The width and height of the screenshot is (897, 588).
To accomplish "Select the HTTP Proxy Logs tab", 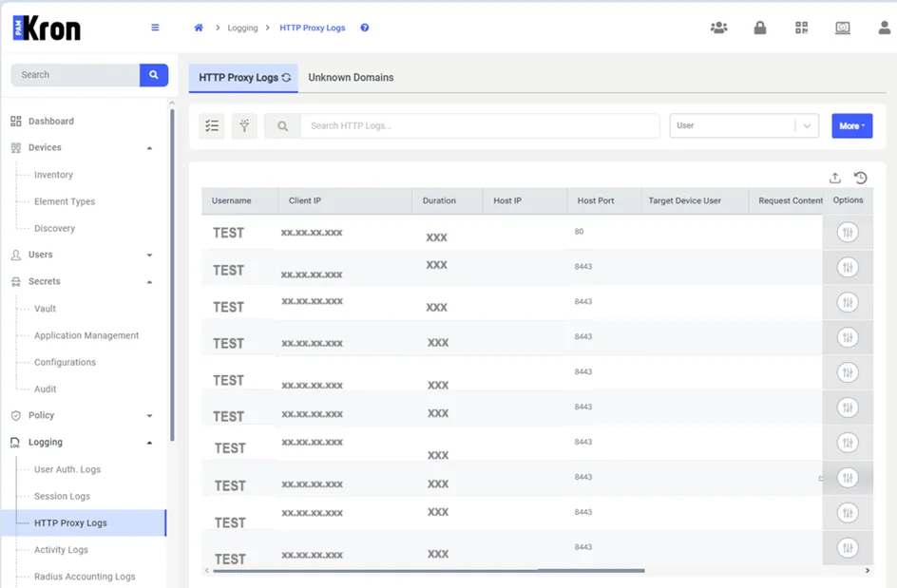I will (243, 78).
